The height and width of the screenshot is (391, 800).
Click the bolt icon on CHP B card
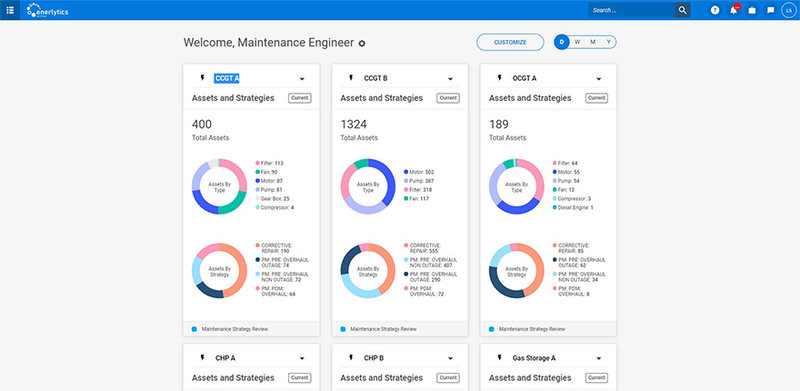pyautogui.click(x=351, y=358)
